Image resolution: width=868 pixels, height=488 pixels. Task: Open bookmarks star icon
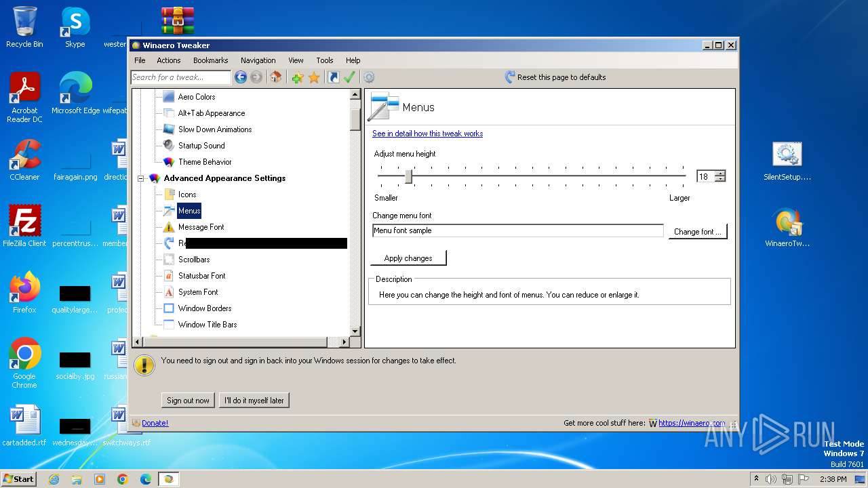pyautogui.click(x=314, y=77)
